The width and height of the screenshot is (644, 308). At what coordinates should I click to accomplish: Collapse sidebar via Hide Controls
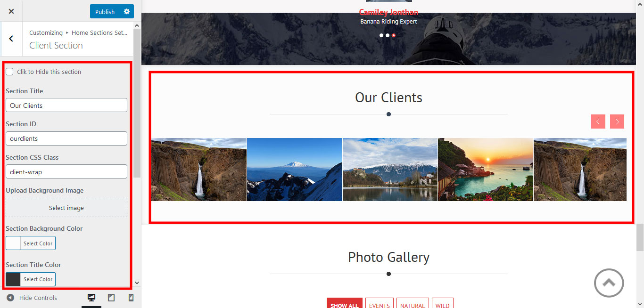point(32,298)
